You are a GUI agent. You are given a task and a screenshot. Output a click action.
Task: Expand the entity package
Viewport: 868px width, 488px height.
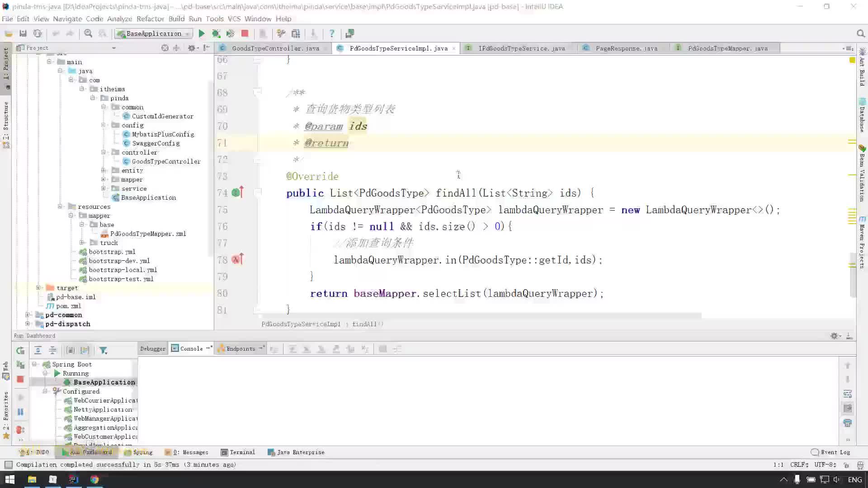104,170
